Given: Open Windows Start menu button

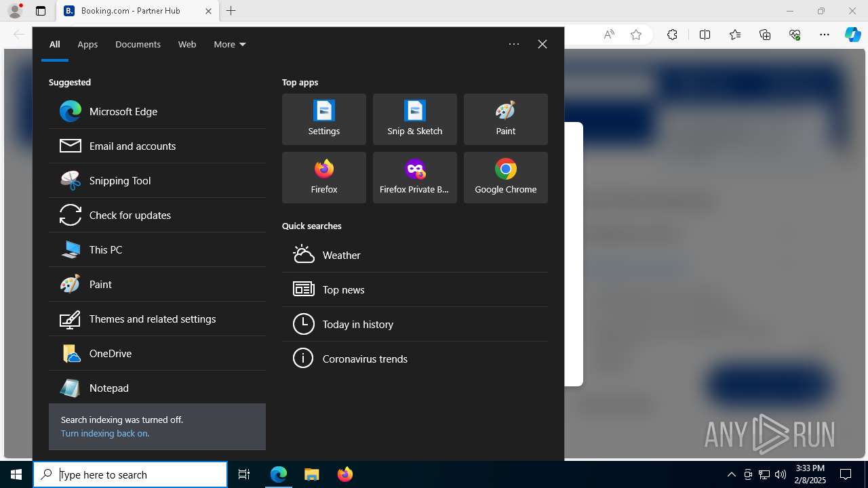Looking at the screenshot, I should pyautogui.click(x=16, y=474).
